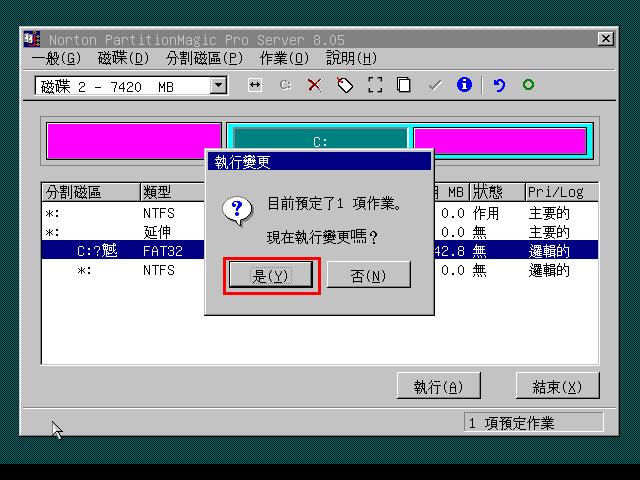Open the disk selection dropdown arrow
The width and height of the screenshot is (640, 480).
219,85
